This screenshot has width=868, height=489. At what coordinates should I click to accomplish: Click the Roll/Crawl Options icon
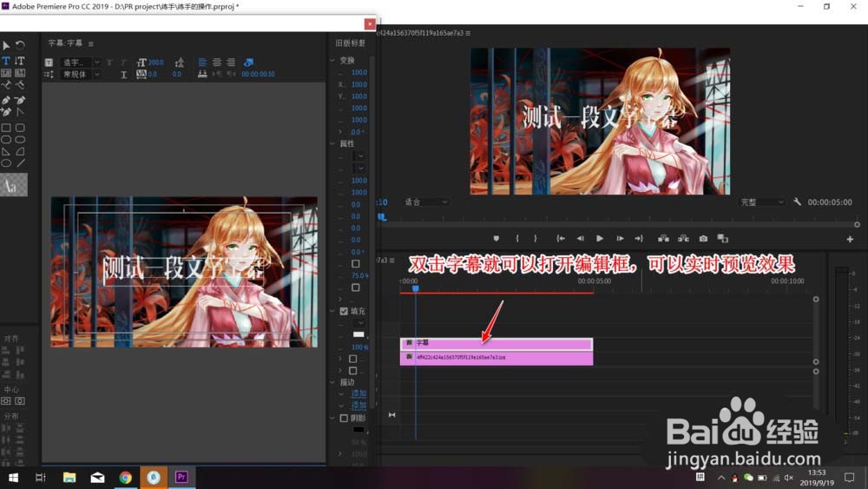(x=49, y=74)
